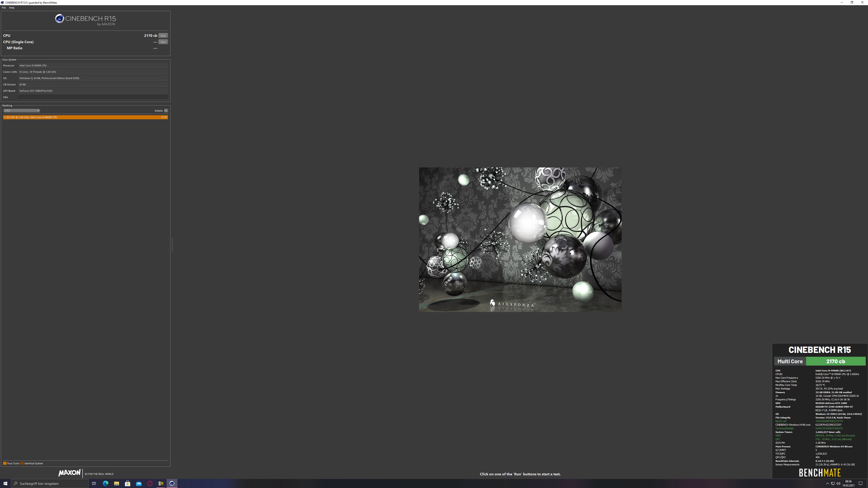Click the GFX Board GeForce GTX 1080 field
The height and width of the screenshot is (488, 868).
(x=93, y=91)
